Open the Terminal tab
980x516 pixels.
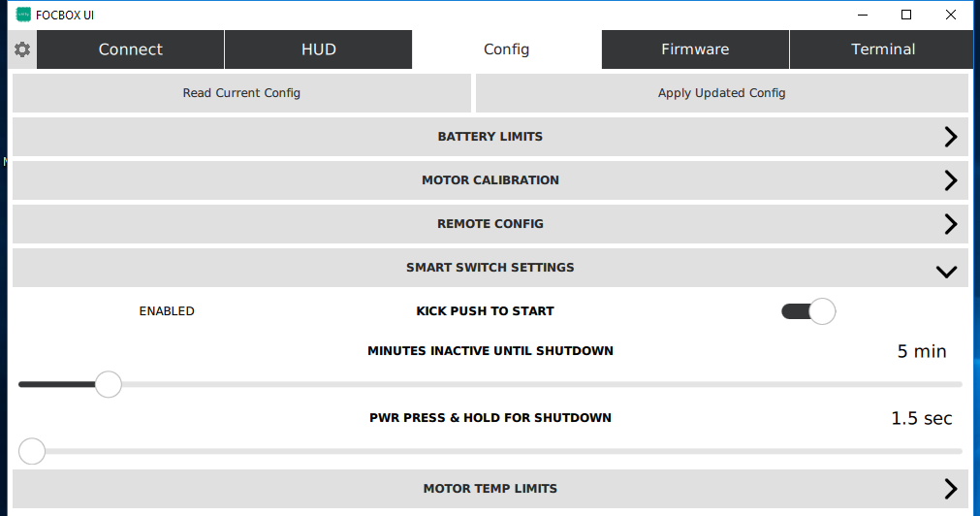coord(883,49)
